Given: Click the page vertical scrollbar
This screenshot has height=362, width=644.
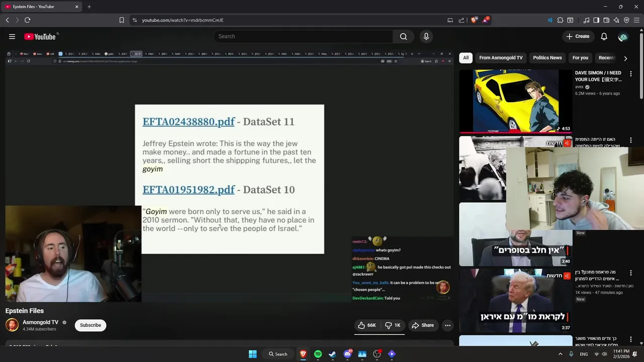Looking at the screenshot, I should 641,65.
